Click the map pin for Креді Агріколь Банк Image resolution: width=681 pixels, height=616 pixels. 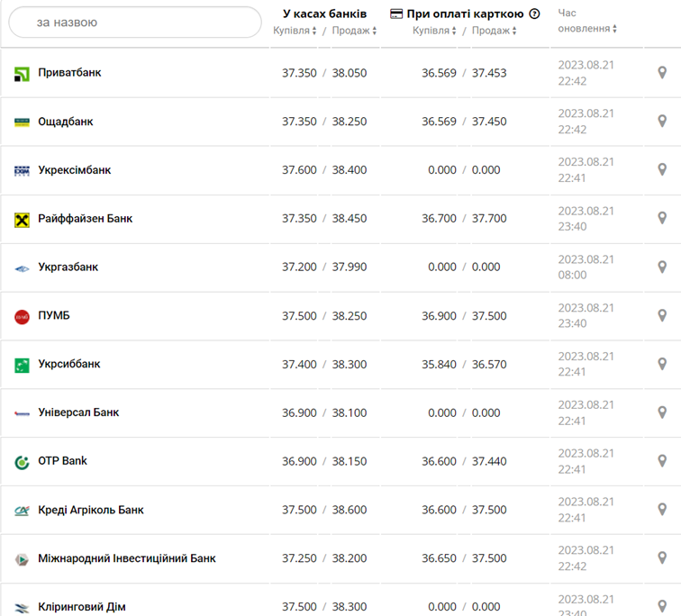coord(662,510)
